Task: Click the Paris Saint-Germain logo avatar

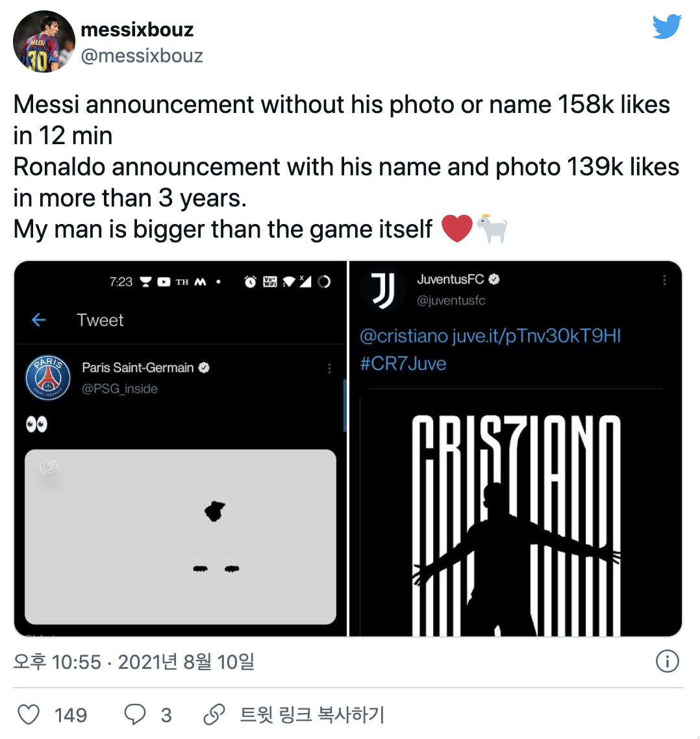Action: tap(47, 377)
